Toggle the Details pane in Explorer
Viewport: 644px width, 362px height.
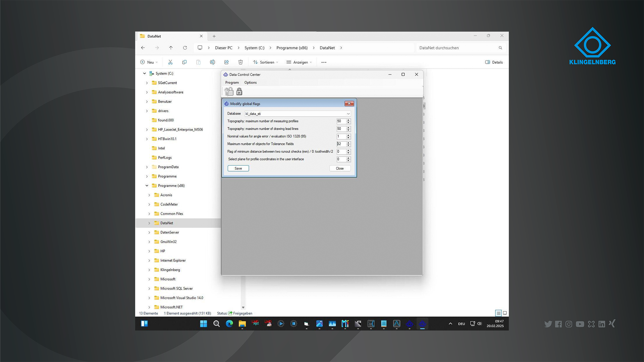(494, 62)
